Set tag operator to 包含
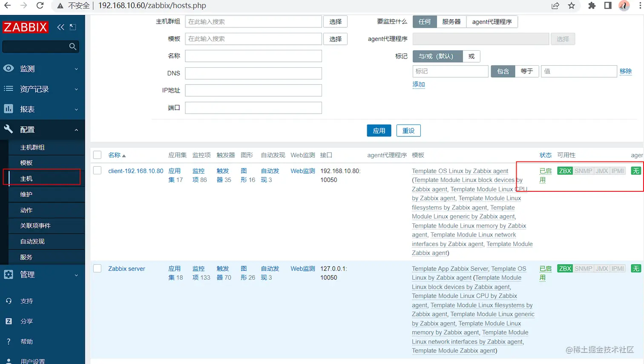The height and width of the screenshot is (364, 644). [x=503, y=71]
